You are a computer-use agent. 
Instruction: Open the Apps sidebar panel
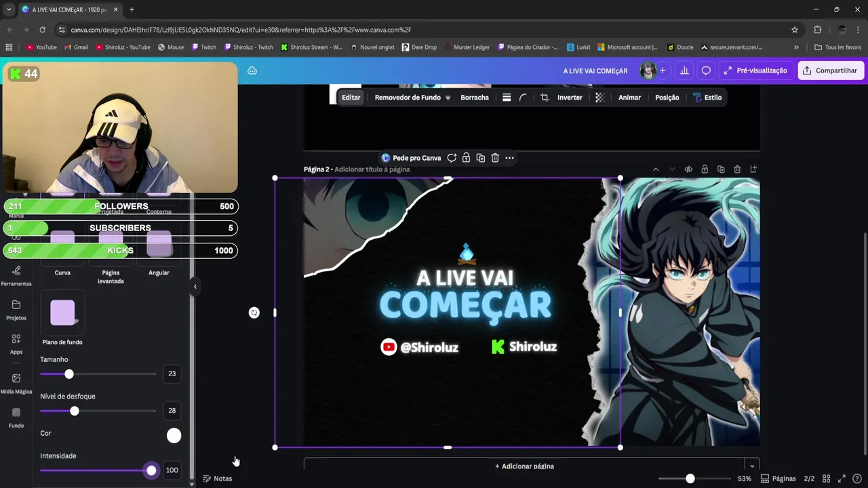[16, 344]
